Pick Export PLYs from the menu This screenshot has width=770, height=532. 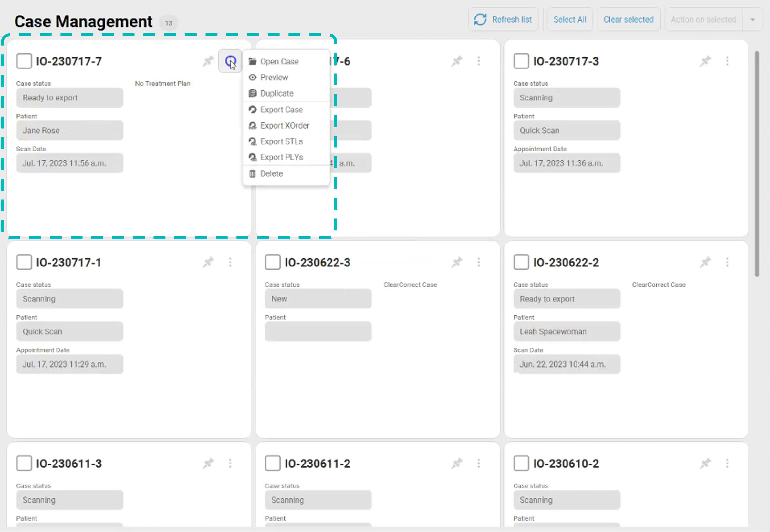click(x=286, y=157)
